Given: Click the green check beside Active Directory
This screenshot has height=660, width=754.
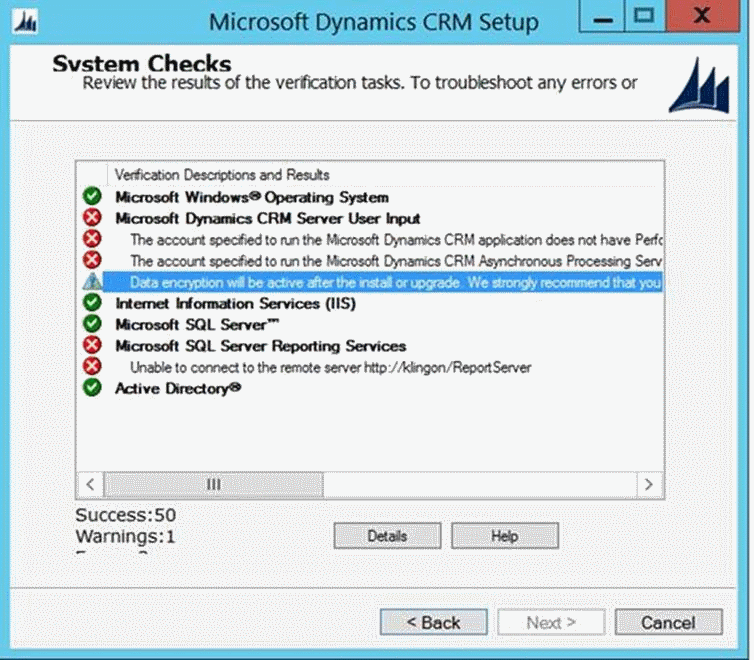Looking at the screenshot, I should pos(92,387).
